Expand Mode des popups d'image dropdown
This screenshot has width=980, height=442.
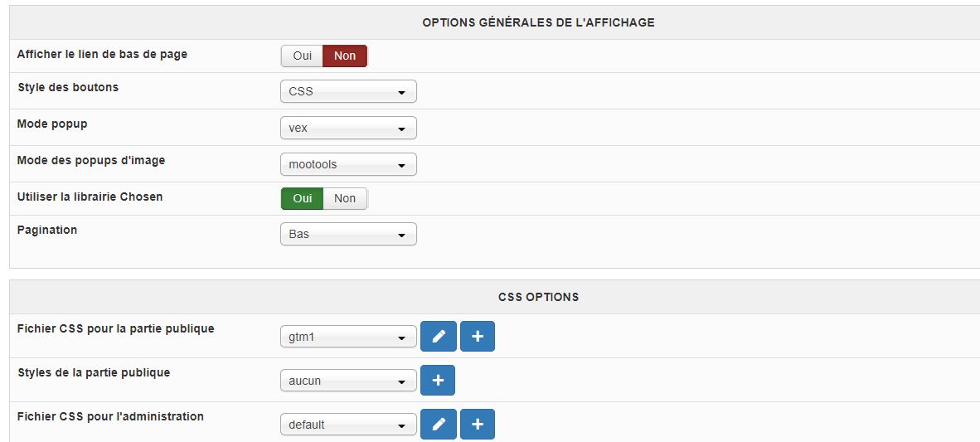(348, 164)
